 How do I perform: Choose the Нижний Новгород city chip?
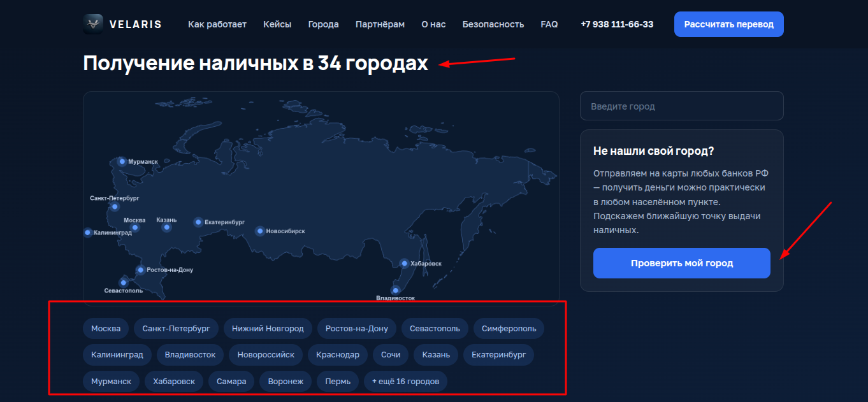click(x=268, y=329)
